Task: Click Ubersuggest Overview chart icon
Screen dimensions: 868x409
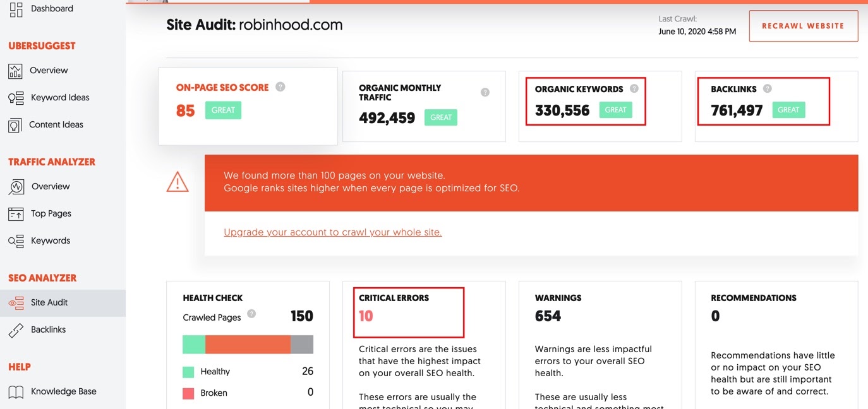Action: [15, 71]
